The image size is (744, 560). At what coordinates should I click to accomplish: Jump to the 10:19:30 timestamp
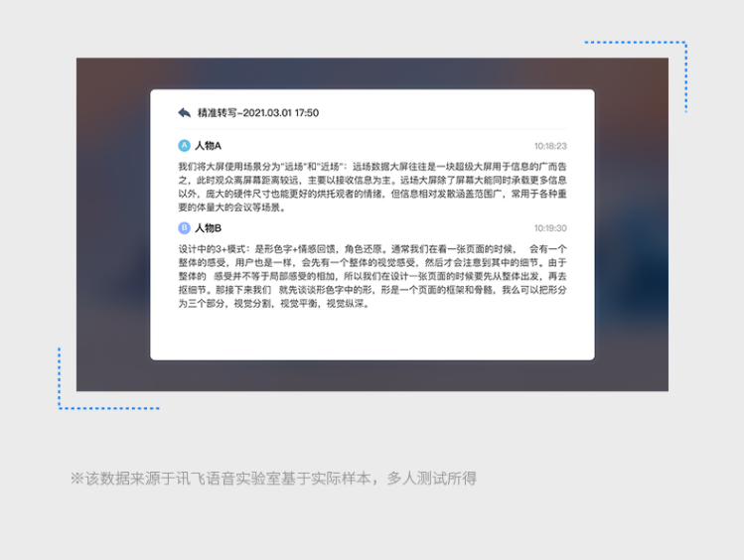[549, 228]
